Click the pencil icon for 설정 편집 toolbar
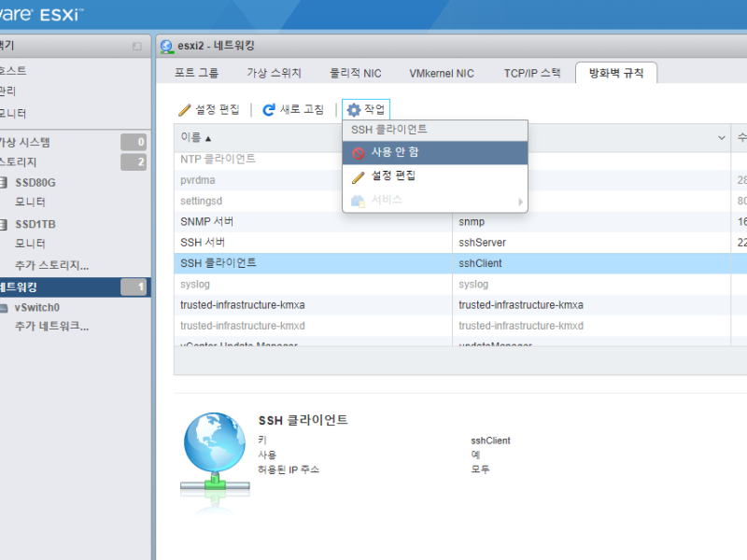The width and height of the screenshot is (747, 560). pos(184,110)
